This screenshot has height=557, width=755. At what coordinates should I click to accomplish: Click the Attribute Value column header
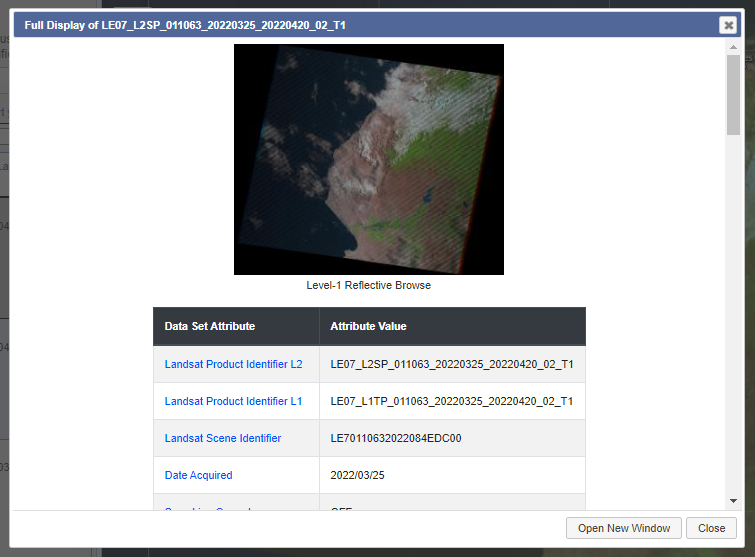click(x=453, y=326)
